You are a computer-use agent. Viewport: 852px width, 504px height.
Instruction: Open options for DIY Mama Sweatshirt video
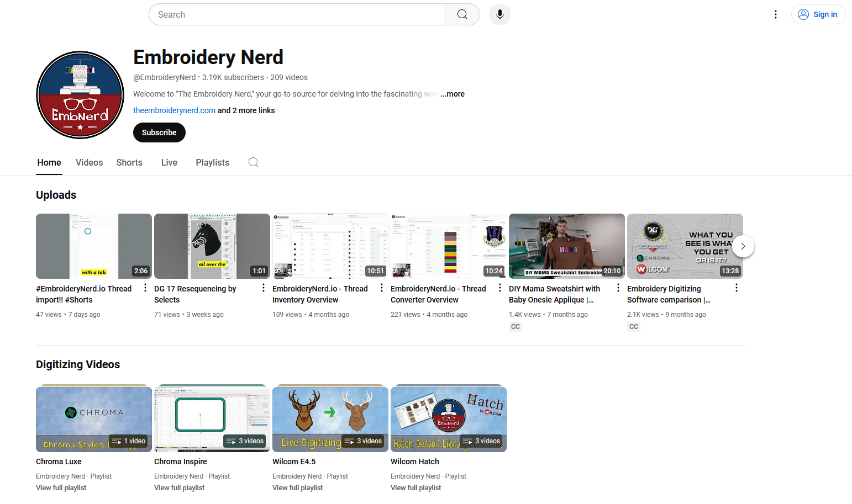pyautogui.click(x=618, y=288)
